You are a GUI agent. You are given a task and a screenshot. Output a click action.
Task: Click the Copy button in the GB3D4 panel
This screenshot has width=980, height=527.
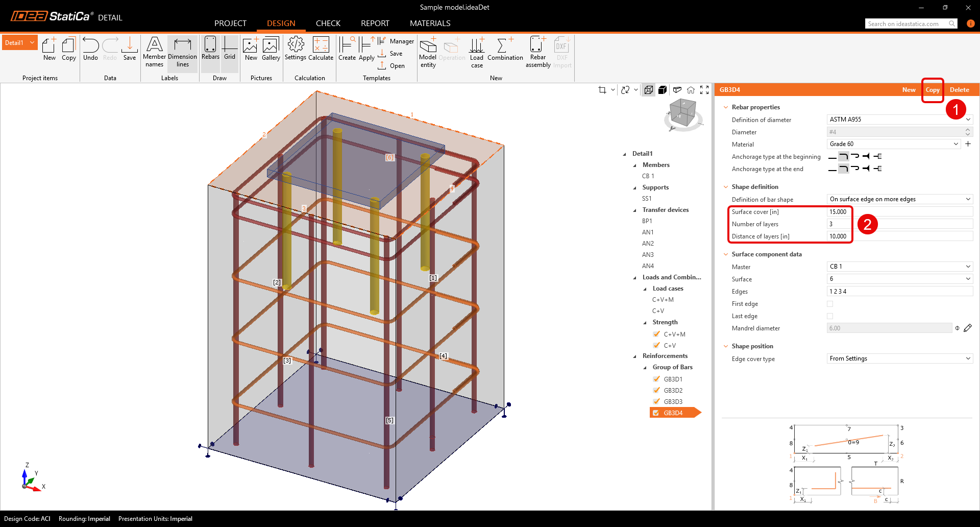[x=933, y=89]
